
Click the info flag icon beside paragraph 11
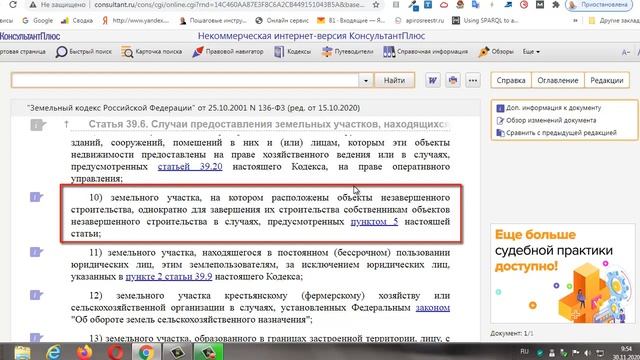tap(36, 252)
